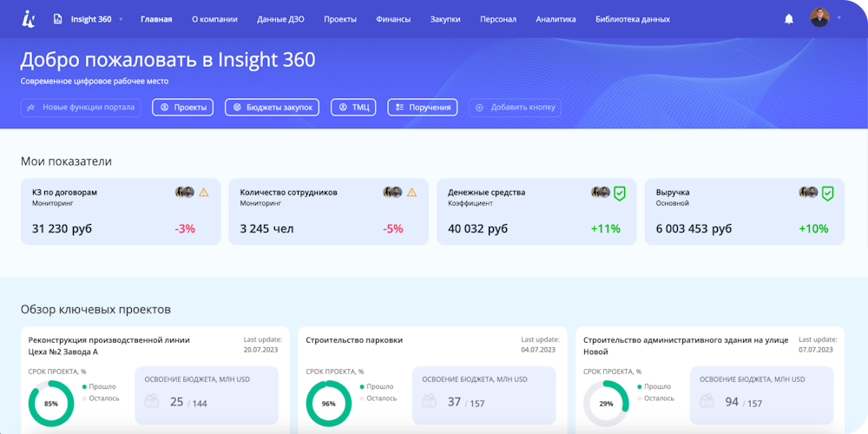Click the budget money icon beside 94 / 157
Viewport: 868px width, 434px height.
point(708,401)
